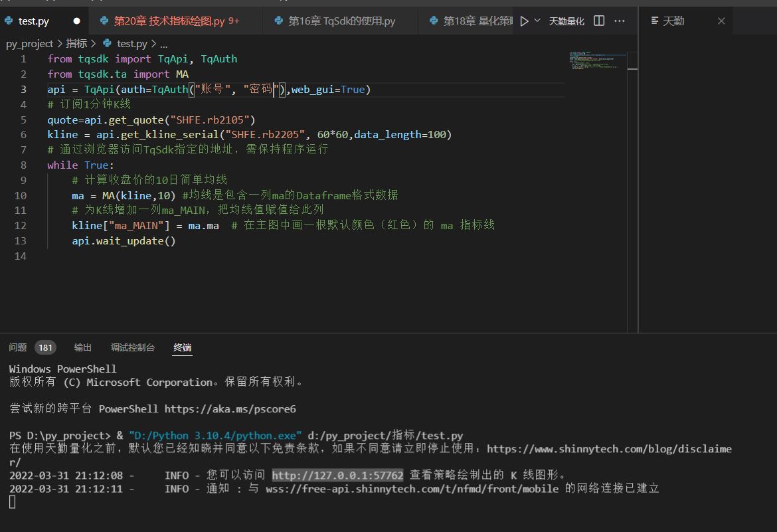
Task: Click the web_gui=True argument
Action: point(327,90)
